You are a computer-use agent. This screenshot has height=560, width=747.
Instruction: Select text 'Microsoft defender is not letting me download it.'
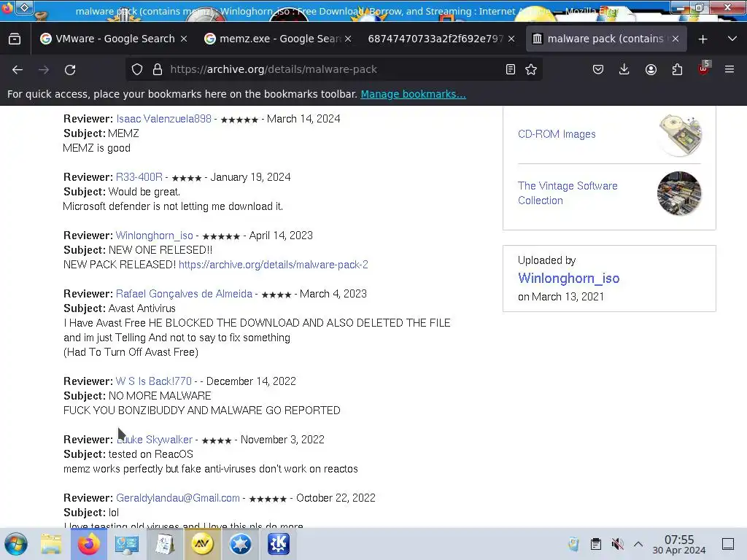[174, 206]
